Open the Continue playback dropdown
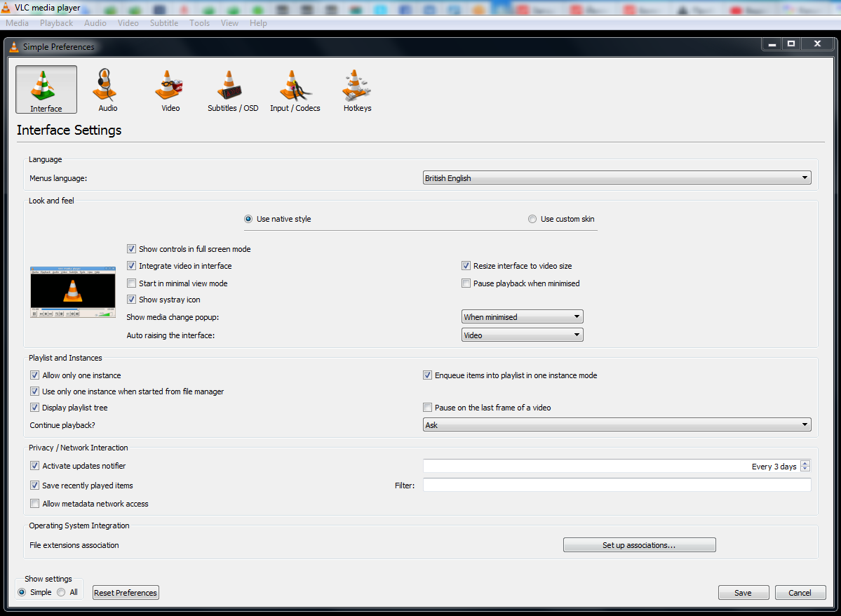This screenshot has height=616, width=841. pyautogui.click(x=617, y=424)
